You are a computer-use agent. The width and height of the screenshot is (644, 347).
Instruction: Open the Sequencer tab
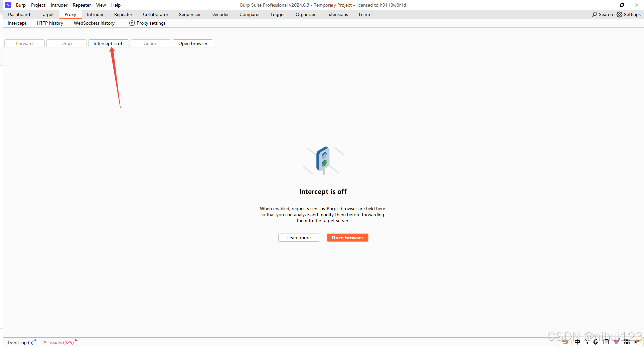click(x=190, y=14)
